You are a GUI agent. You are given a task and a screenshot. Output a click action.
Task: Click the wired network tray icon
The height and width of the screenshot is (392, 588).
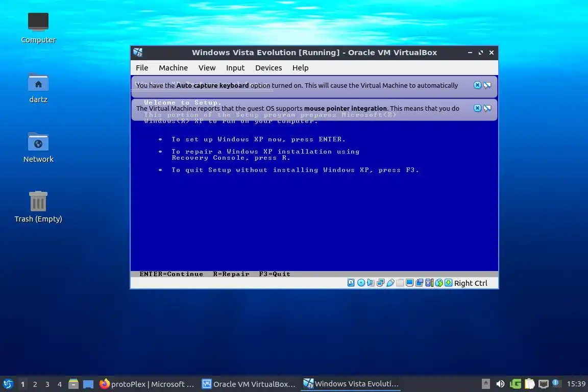click(544, 384)
